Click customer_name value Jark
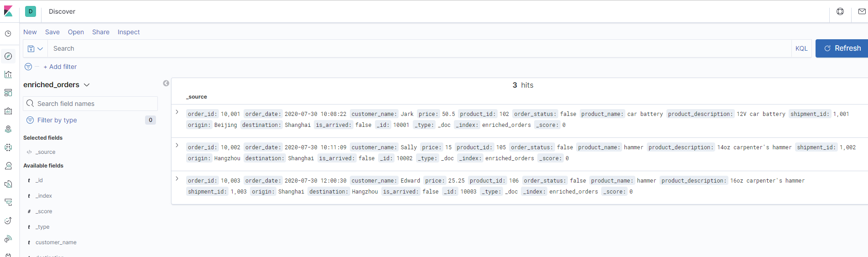Screen dimensions: 868x257 click(407, 114)
